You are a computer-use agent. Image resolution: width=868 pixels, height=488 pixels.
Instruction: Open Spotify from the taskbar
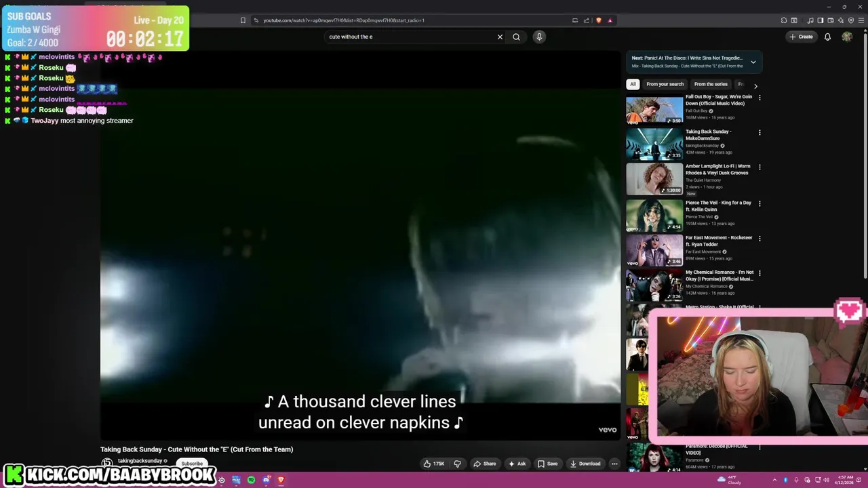click(251, 480)
